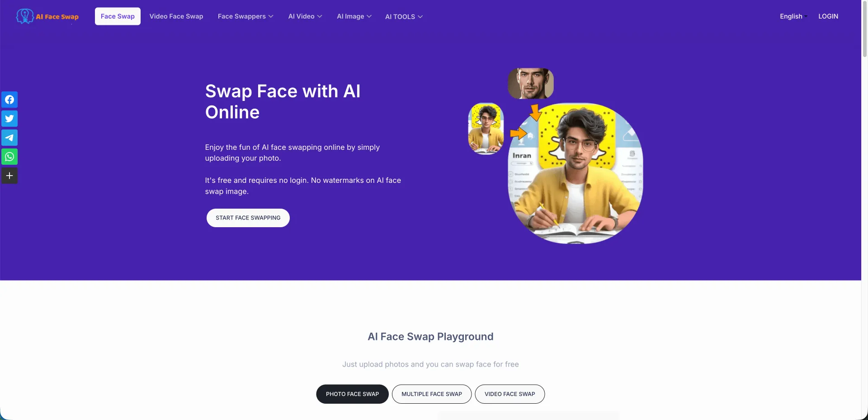Share page via Twitter icon
The height and width of the screenshot is (420, 868).
point(9,119)
